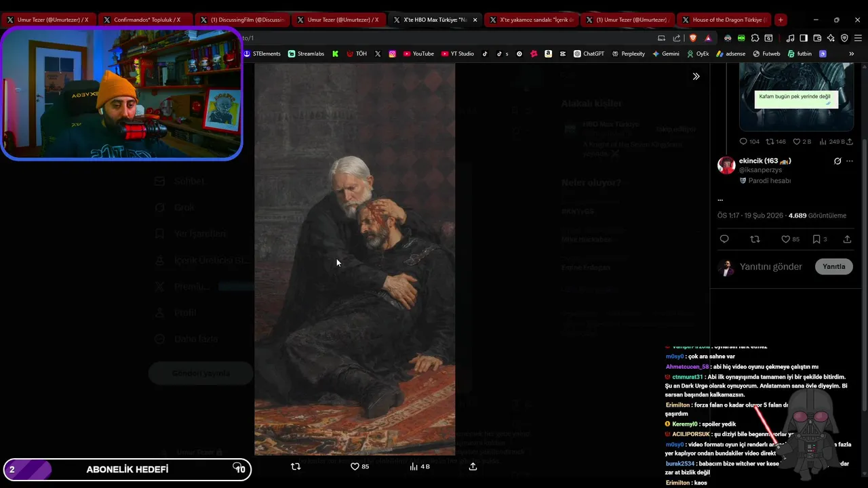868x488 pixels.
Task: Switch to X'te yakamoz sandalı tab
Action: point(532,20)
